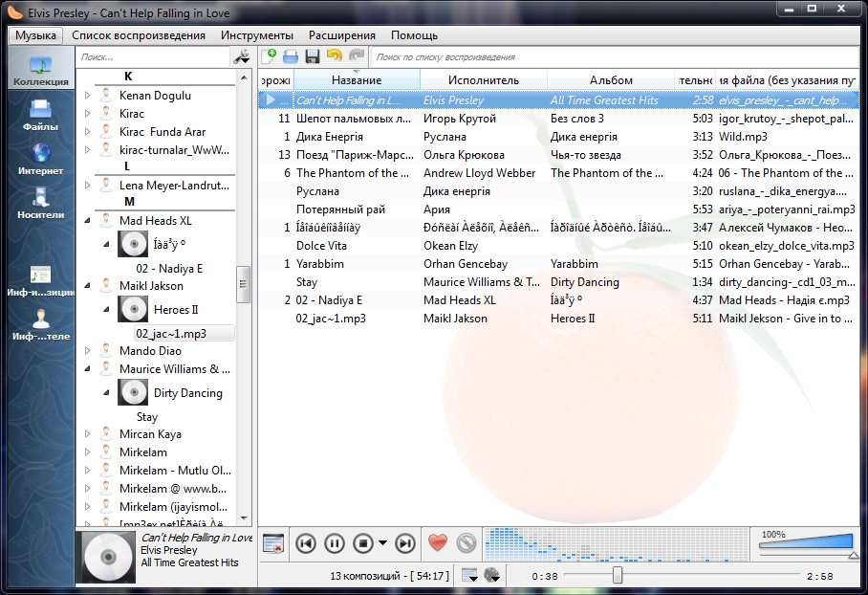The width and height of the screenshot is (868, 595).
Task: Open the dropdown arrow next to stop
Action: (x=383, y=543)
